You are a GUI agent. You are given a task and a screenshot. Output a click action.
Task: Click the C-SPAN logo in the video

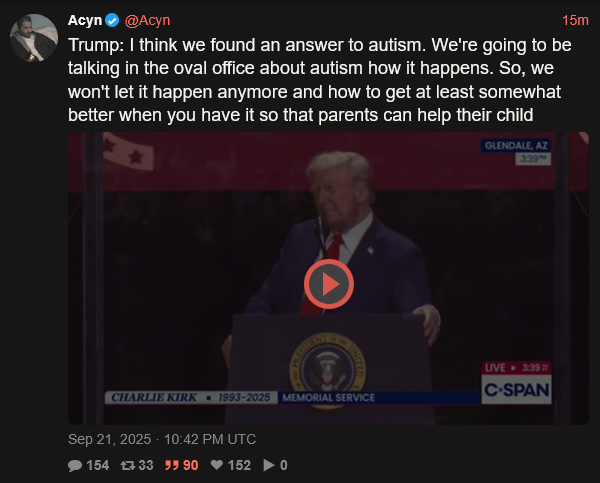point(516,390)
